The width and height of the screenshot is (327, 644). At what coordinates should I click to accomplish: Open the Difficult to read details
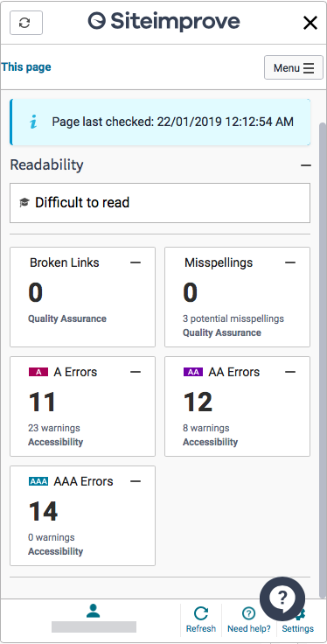pos(160,203)
